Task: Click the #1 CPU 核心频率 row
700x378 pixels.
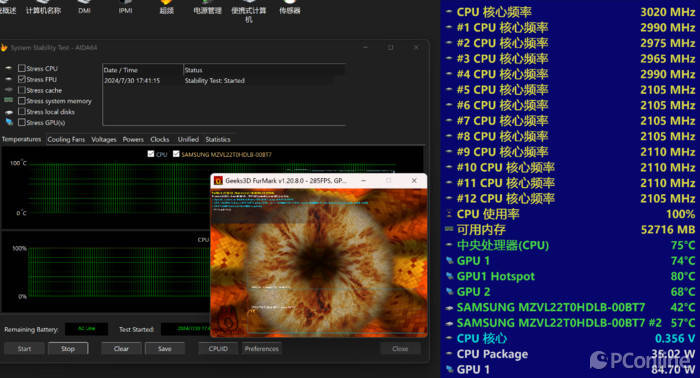Action: pyautogui.click(x=570, y=28)
